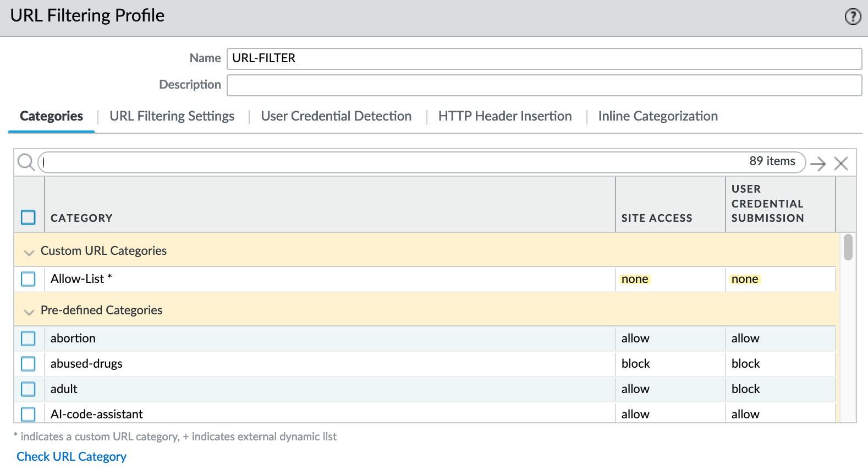
Task: Open the Inline Categorization tab
Action: tap(658, 116)
